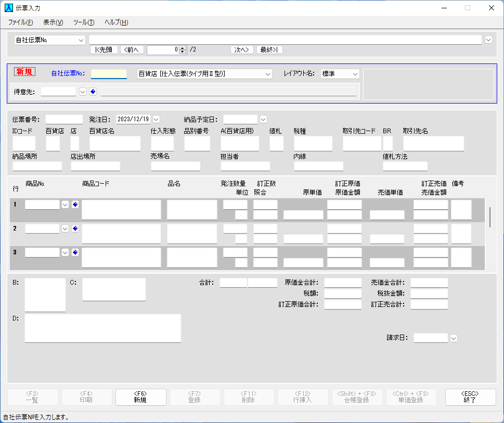The height and width of the screenshot is (423, 504).
Task: Open the 自社伝票№ search type dropdown
Action: pyautogui.click(x=81, y=40)
